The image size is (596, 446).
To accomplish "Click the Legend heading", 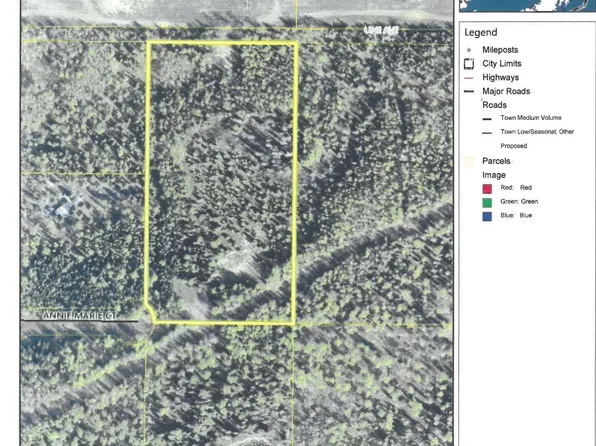I will 480,32.
